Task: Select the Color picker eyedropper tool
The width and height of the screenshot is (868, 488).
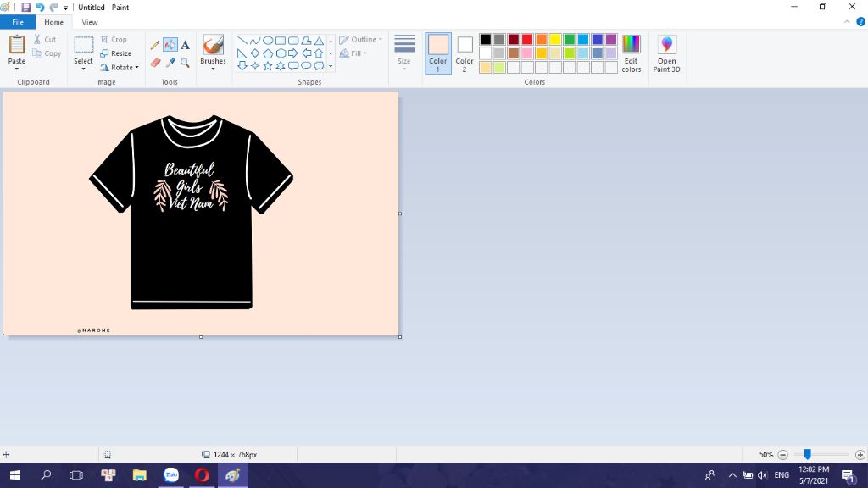Action: pyautogui.click(x=170, y=63)
